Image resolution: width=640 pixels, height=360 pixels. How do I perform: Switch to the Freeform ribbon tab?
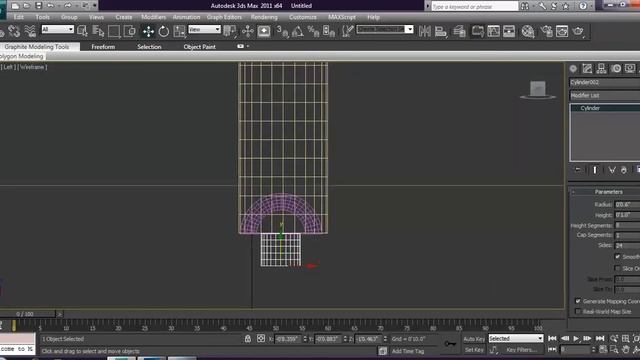click(x=103, y=47)
